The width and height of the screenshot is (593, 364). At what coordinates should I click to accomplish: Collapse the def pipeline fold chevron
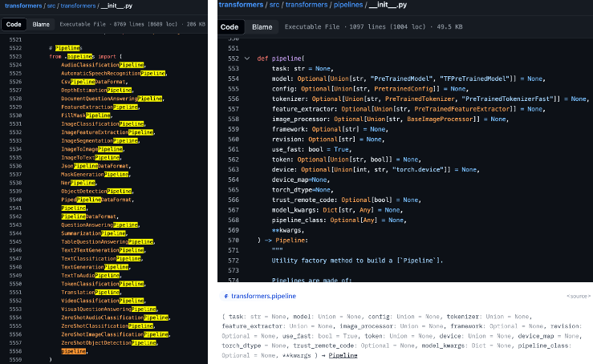247,59
